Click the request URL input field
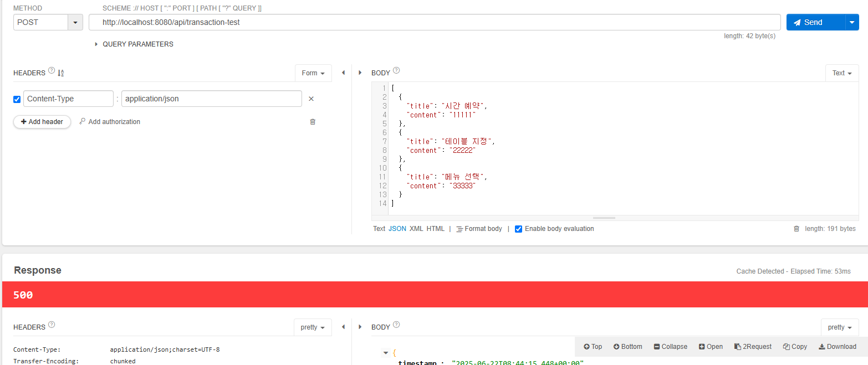Screen dimensions: 868x365 [x=435, y=23]
